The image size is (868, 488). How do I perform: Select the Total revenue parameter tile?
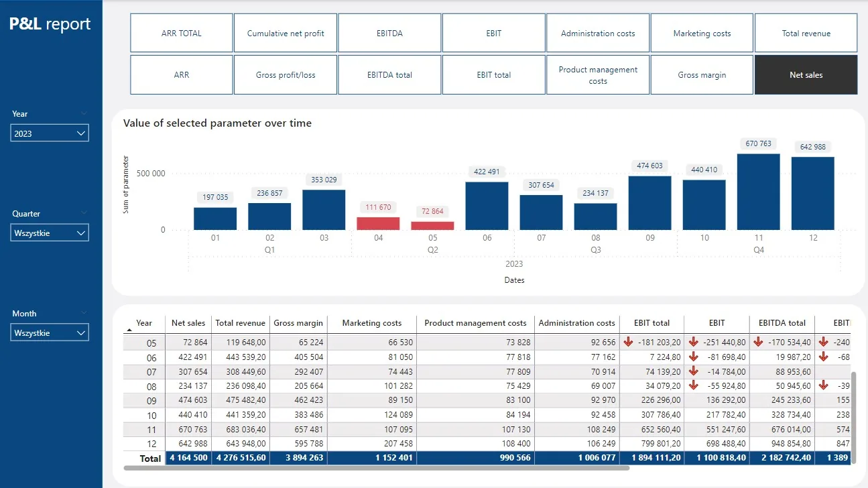click(806, 33)
